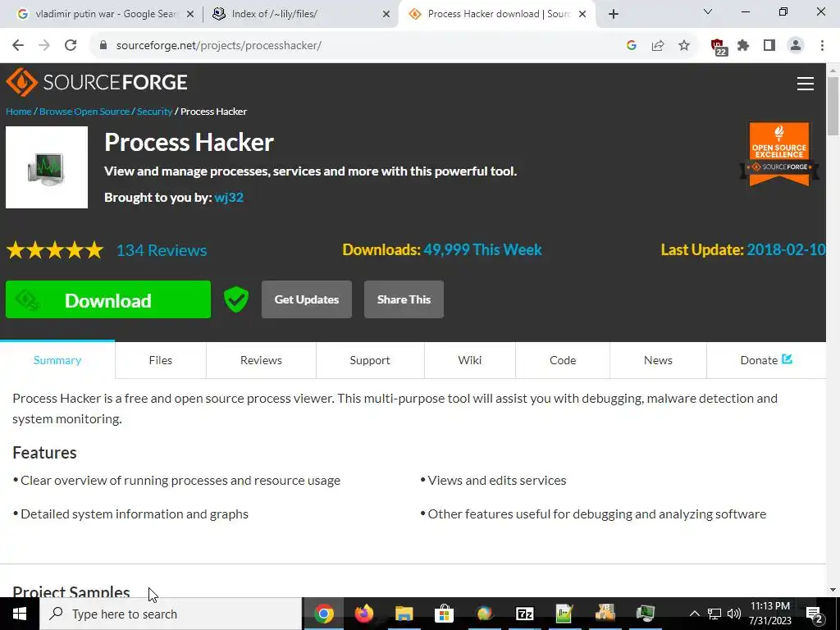Click the 49,999 This Week downloads link
840x630 pixels.
(x=482, y=249)
